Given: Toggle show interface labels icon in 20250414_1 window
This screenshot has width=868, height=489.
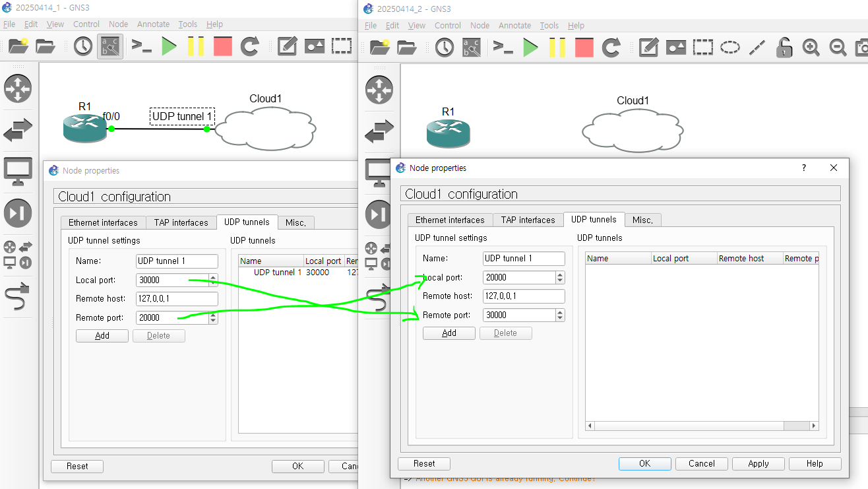Looking at the screenshot, I should [110, 47].
